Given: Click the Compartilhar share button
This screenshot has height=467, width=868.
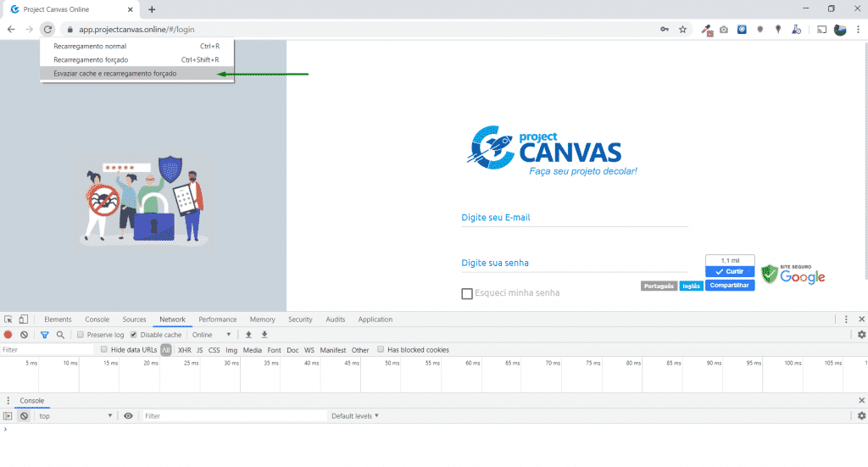Looking at the screenshot, I should pyautogui.click(x=730, y=286).
